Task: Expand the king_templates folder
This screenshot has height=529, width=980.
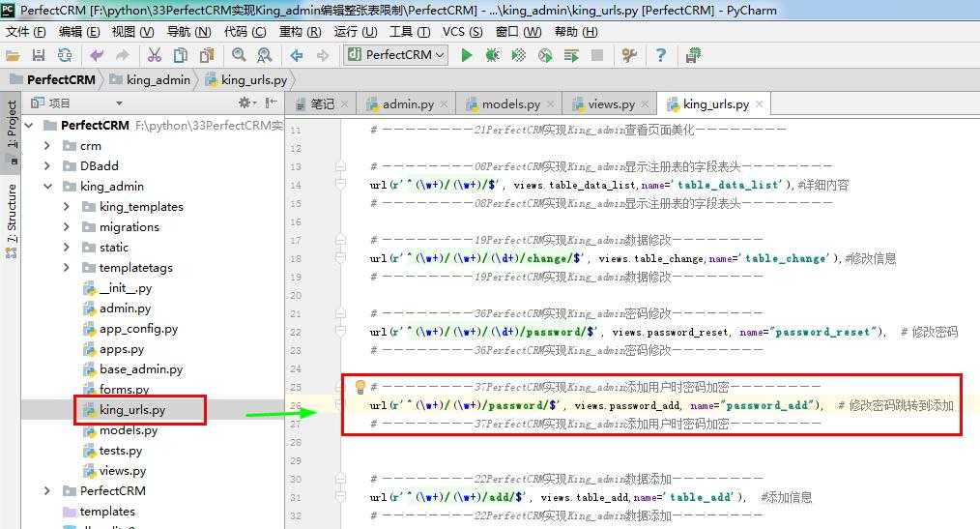Action: click(x=67, y=206)
